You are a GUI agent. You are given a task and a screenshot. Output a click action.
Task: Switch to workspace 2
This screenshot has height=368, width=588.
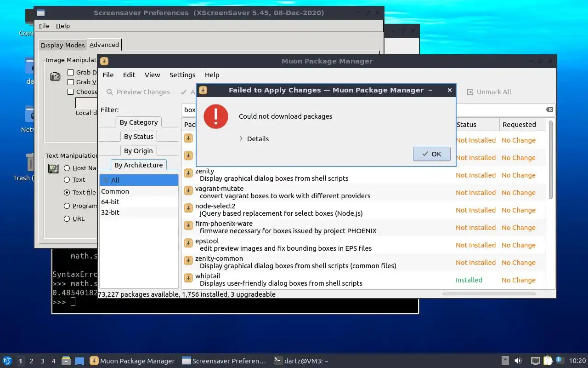(x=32, y=361)
